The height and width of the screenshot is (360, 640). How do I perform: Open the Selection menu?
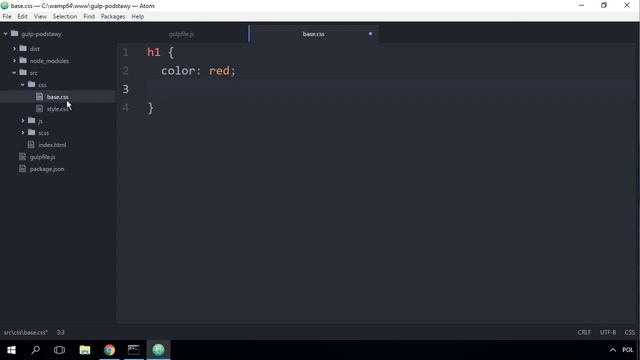pos(65,16)
